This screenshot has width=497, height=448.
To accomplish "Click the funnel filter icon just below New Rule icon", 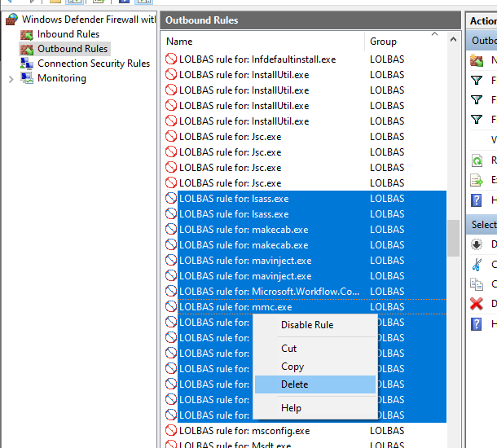I will (x=477, y=80).
